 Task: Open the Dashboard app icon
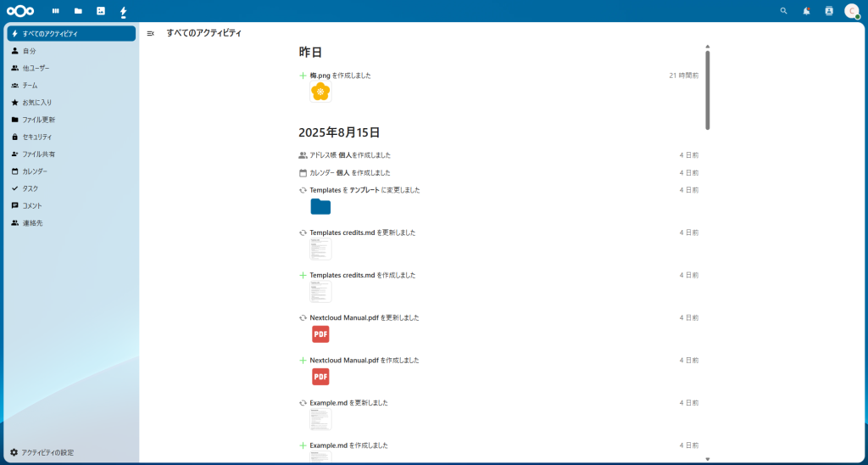56,11
